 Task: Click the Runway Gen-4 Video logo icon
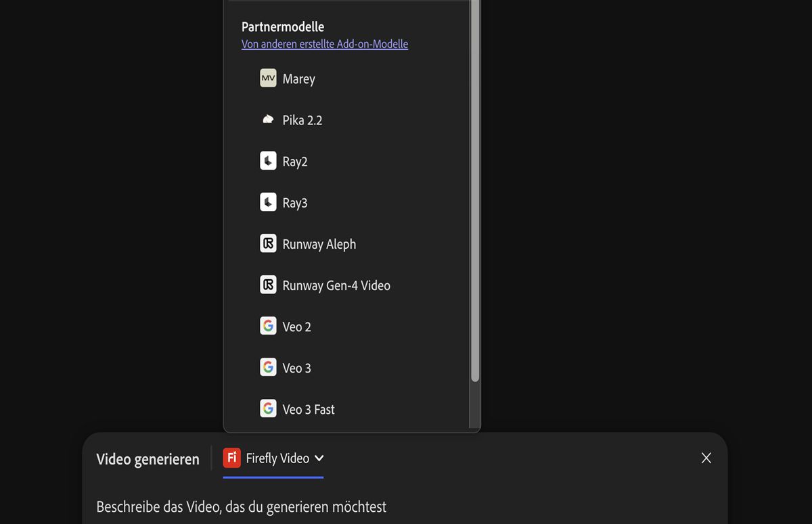(x=268, y=285)
